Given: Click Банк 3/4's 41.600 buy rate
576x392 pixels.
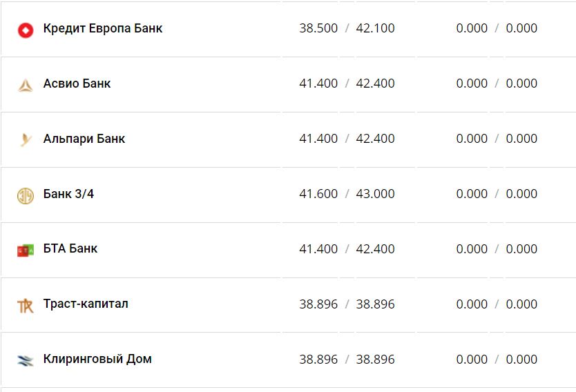Looking at the screenshot, I should (x=318, y=194).
